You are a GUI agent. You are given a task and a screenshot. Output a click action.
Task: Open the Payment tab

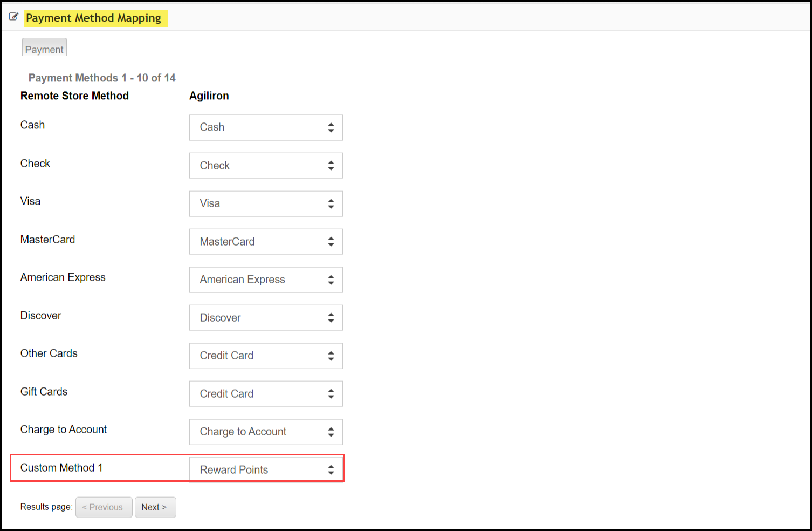(x=44, y=48)
